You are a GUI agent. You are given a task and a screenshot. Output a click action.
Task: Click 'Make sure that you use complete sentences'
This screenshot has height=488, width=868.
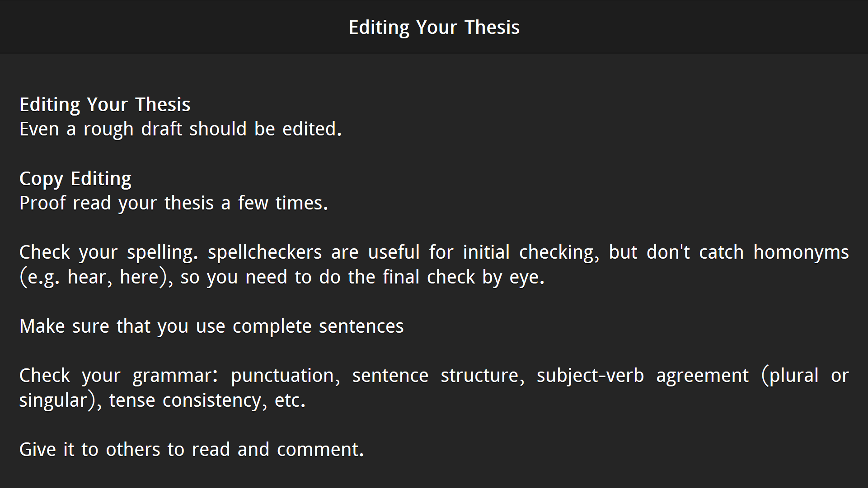(211, 326)
